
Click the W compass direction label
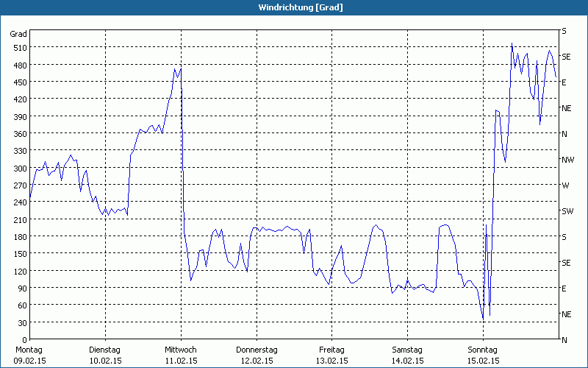[x=565, y=185]
